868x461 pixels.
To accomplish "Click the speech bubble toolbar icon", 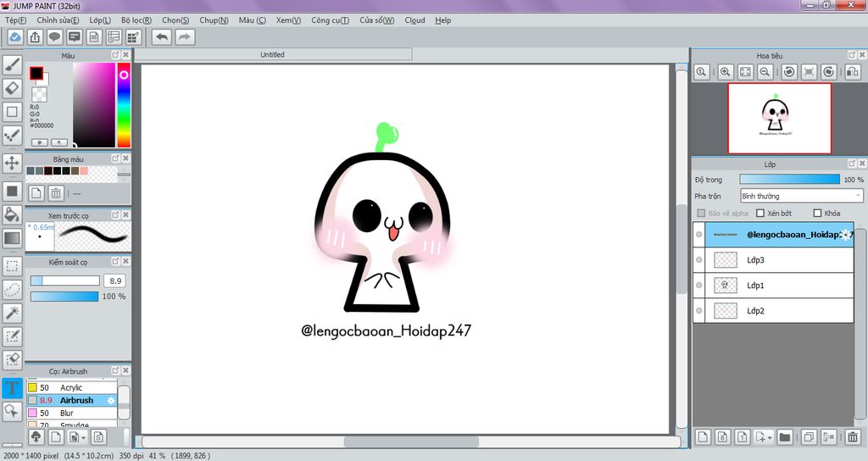I will click(x=54, y=37).
